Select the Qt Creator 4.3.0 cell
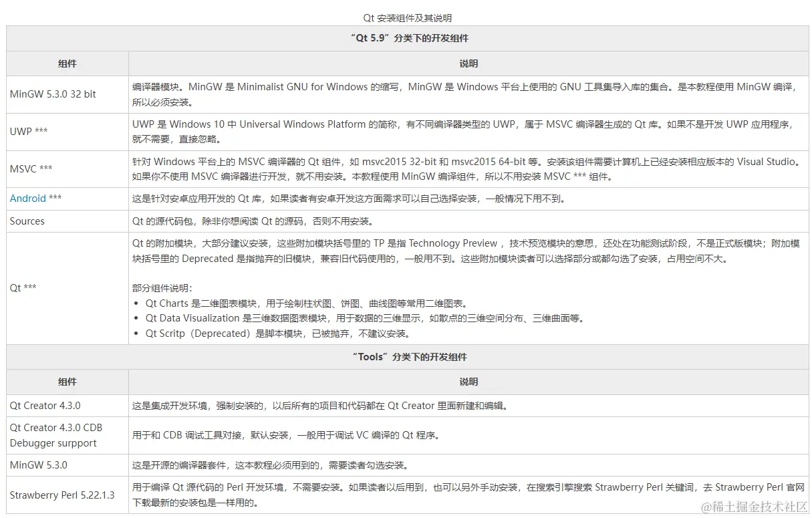This screenshot has height=518, width=812. pyautogui.click(x=67, y=406)
